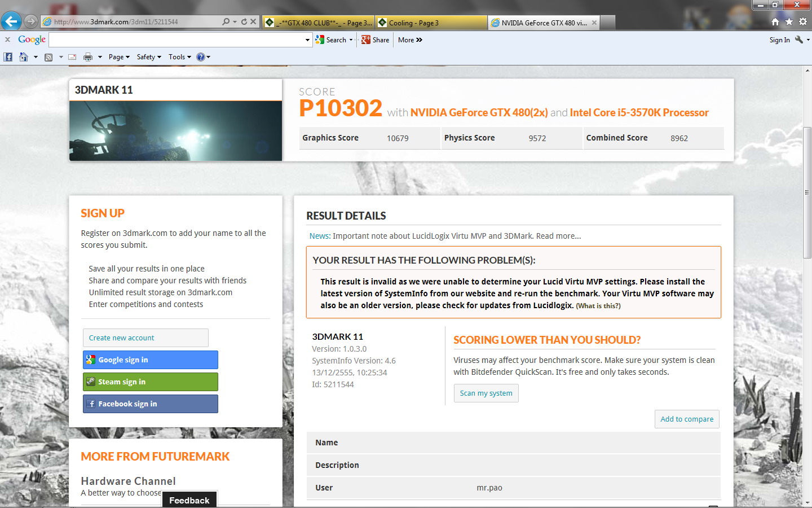Open the Page menu
This screenshot has width=812, height=508.
pos(119,57)
